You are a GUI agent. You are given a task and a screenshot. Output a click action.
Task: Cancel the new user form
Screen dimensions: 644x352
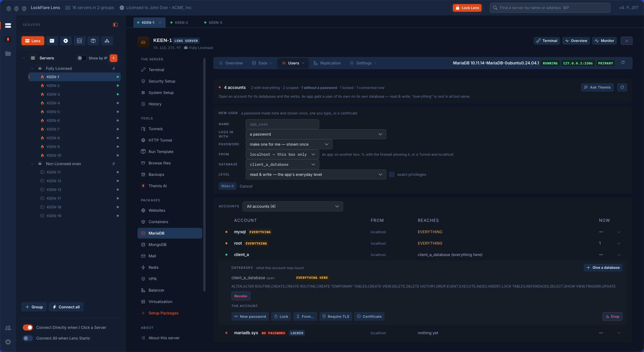(246, 186)
